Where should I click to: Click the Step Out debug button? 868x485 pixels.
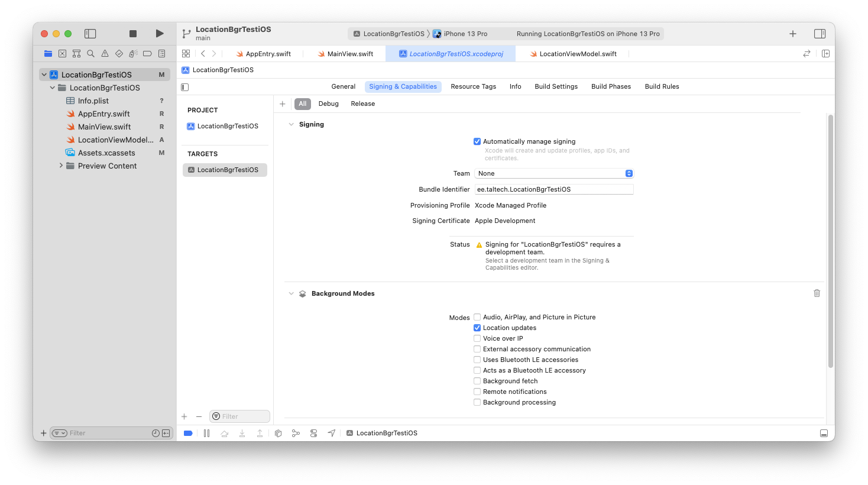pyautogui.click(x=260, y=433)
